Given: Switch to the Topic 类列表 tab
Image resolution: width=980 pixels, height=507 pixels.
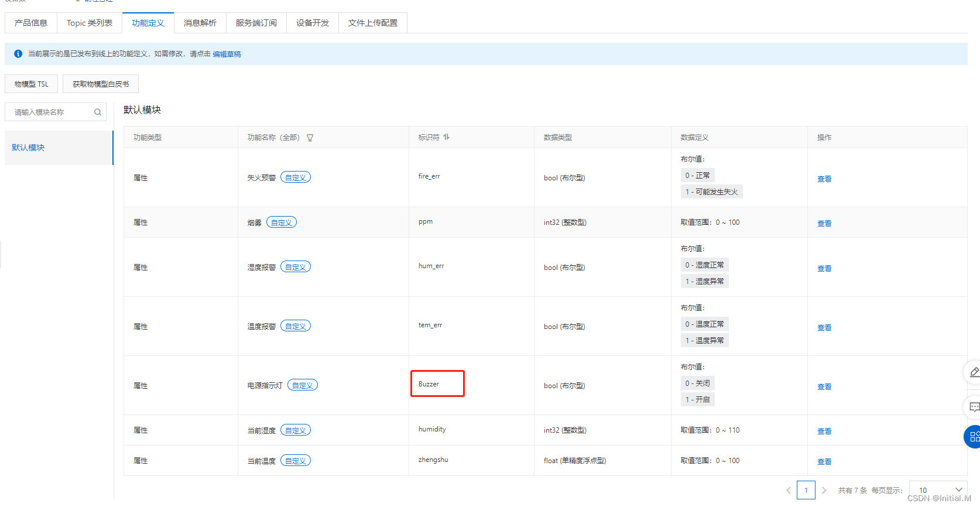Looking at the screenshot, I should (90, 23).
